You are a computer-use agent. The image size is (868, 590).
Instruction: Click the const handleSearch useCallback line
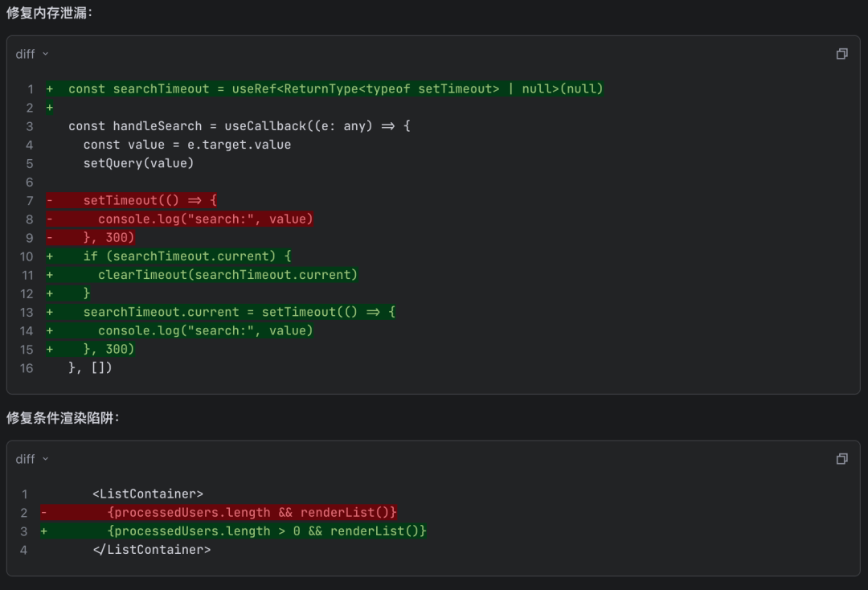tap(239, 126)
